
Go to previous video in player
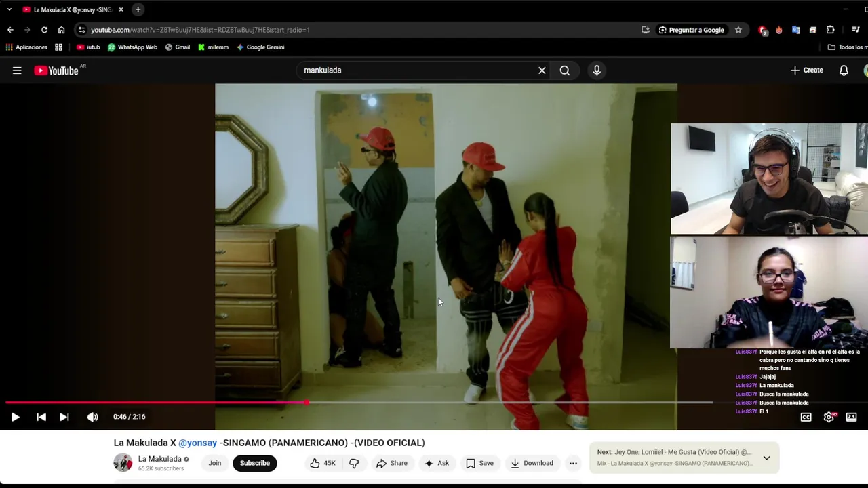point(41,417)
